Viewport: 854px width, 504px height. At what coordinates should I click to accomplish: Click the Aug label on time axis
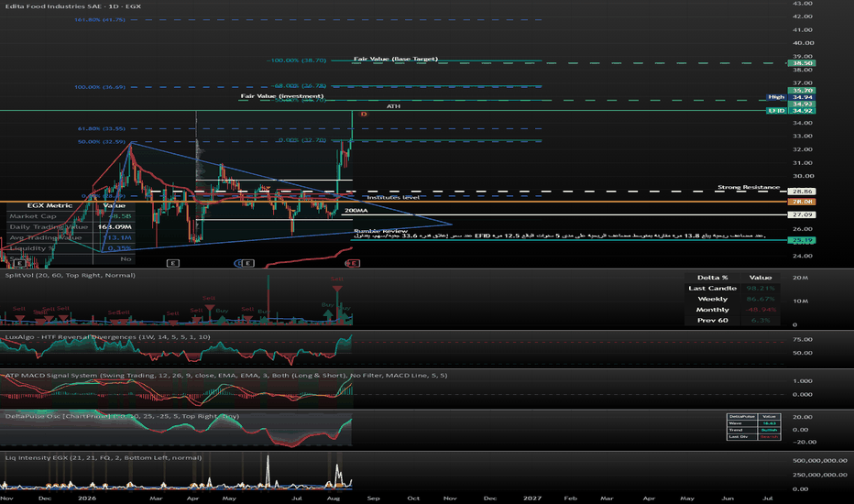[x=334, y=498]
